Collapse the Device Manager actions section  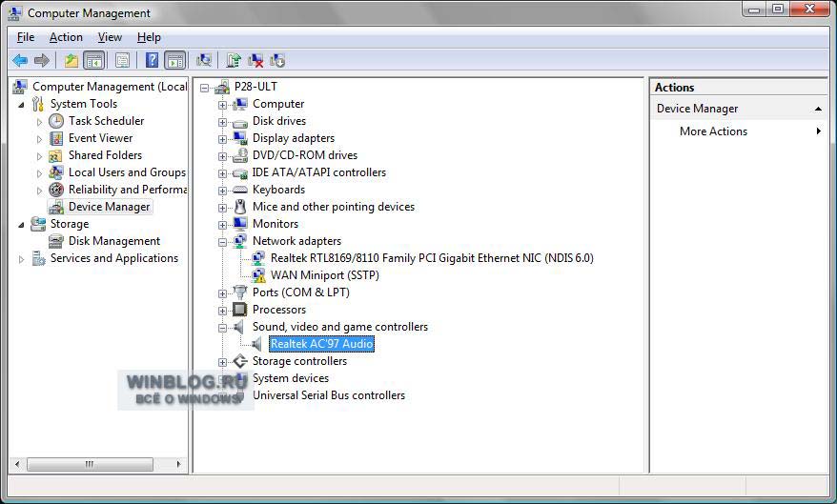coord(818,109)
